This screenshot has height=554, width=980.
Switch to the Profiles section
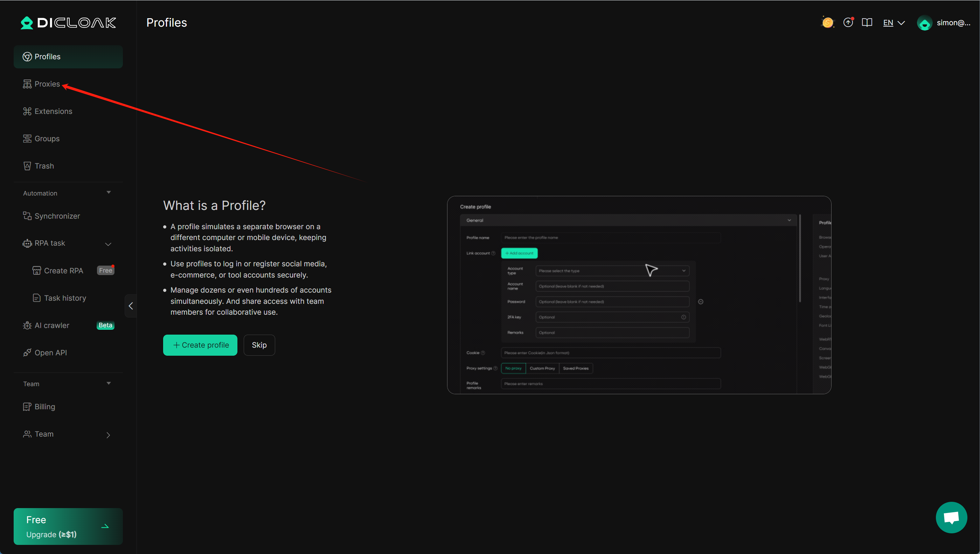click(x=47, y=56)
